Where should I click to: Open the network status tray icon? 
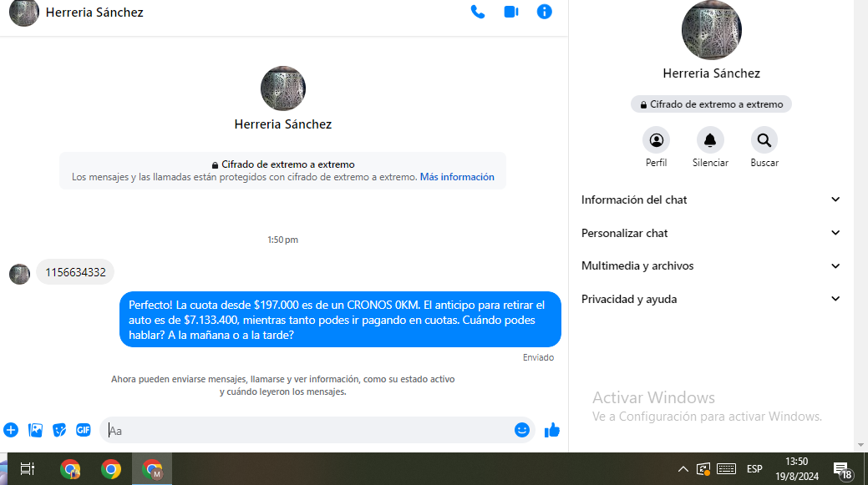pyautogui.click(x=703, y=469)
